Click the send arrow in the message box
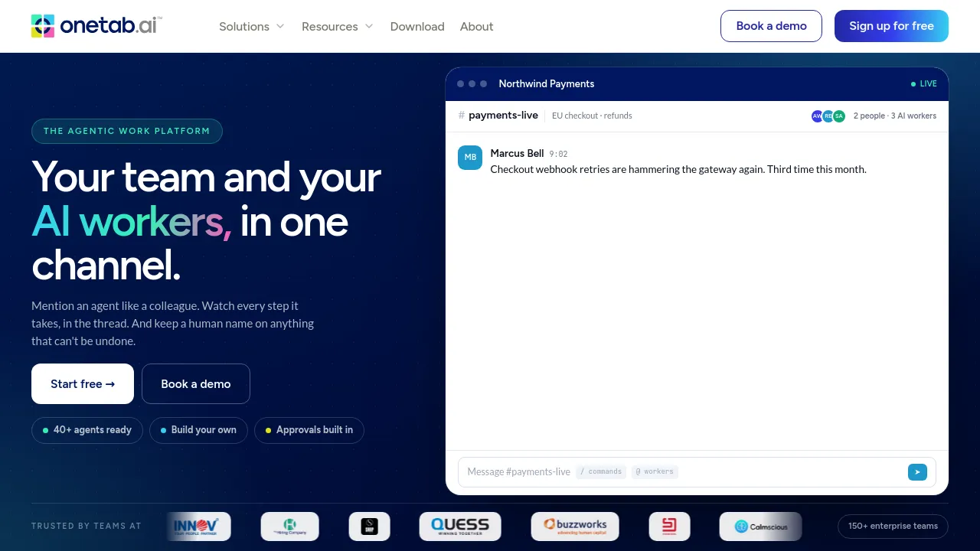 pyautogui.click(x=917, y=472)
